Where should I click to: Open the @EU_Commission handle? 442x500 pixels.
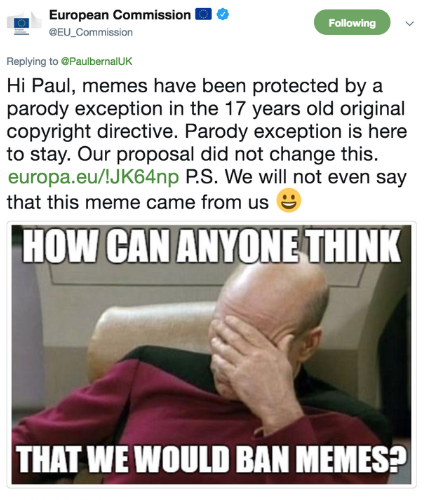pyautogui.click(x=91, y=32)
